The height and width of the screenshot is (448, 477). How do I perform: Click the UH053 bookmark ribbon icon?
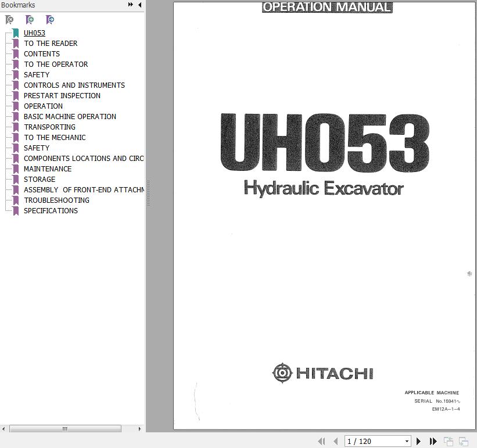pos(16,33)
